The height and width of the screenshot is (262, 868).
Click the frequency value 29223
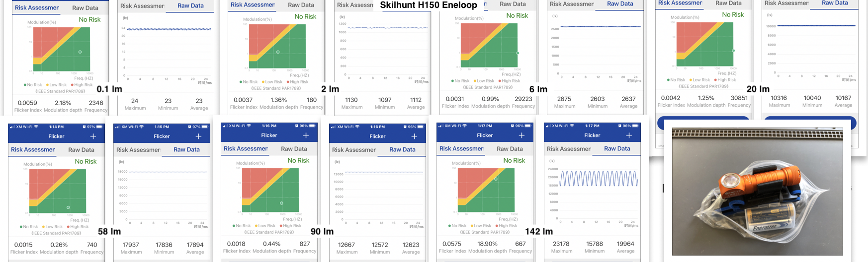click(x=523, y=99)
